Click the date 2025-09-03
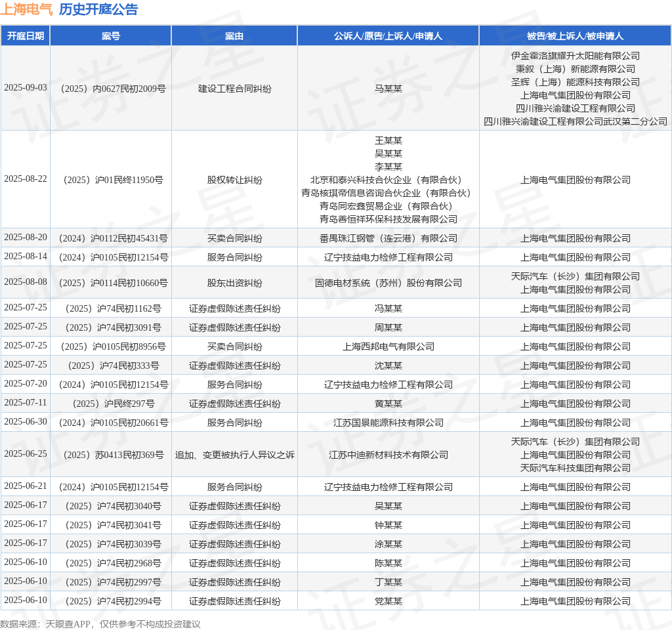This screenshot has height=630, width=672. click(26, 87)
